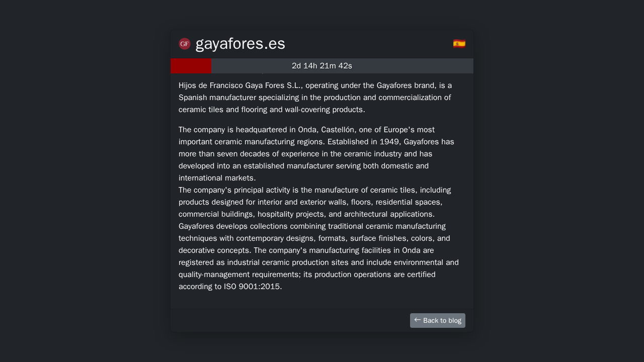
Task: Open the gayafores.es title heading
Action: 240,44
